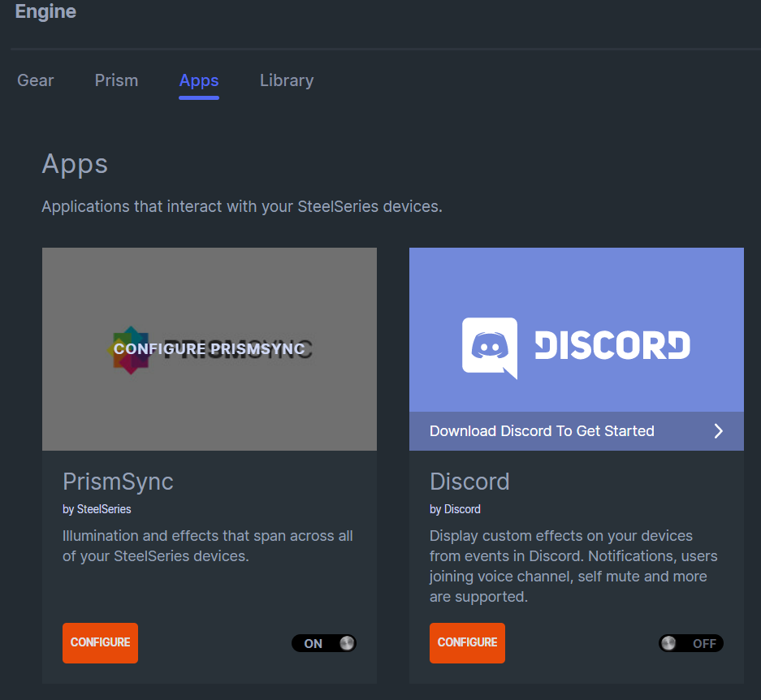Viewport: 761px width, 700px height.
Task: Click the Engine title at the top
Action: click(x=45, y=12)
